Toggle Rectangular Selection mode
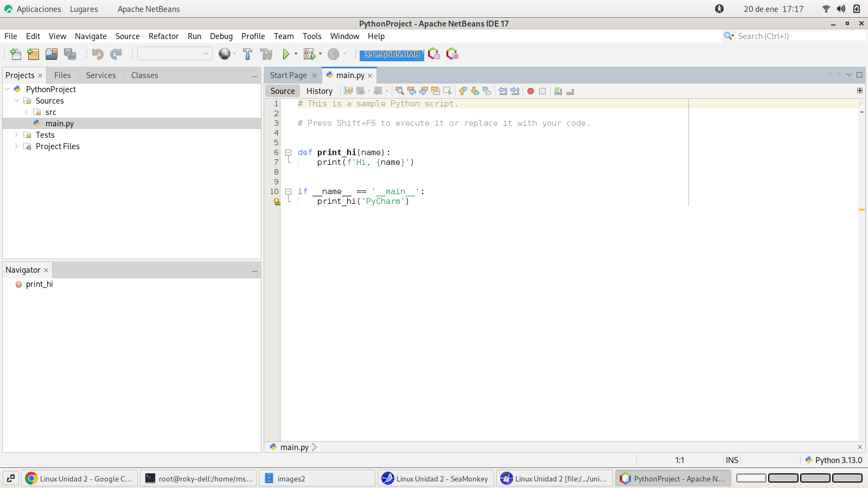The height and width of the screenshot is (488, 868). [x=448, y=91]
